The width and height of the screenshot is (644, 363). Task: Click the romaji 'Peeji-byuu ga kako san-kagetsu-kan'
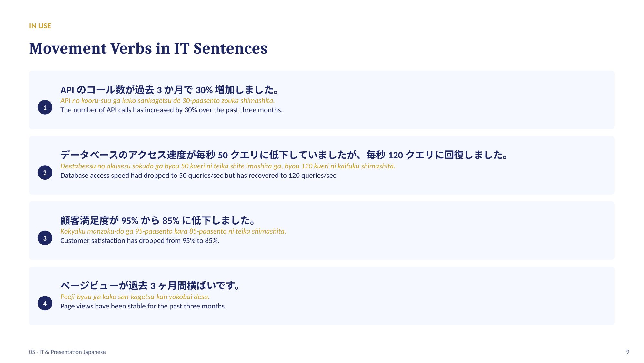point(135,297)
